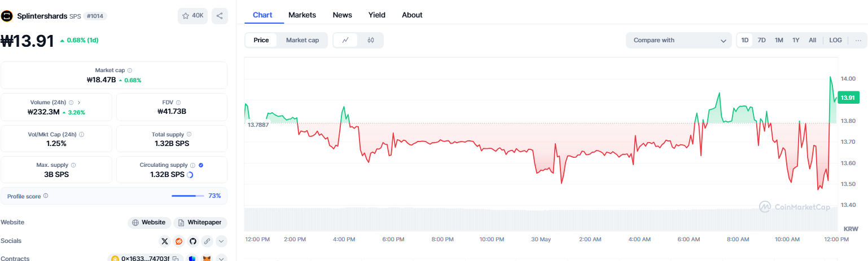Open the Website link button
Screen dimensions: 868x261
tap(149, 223)
